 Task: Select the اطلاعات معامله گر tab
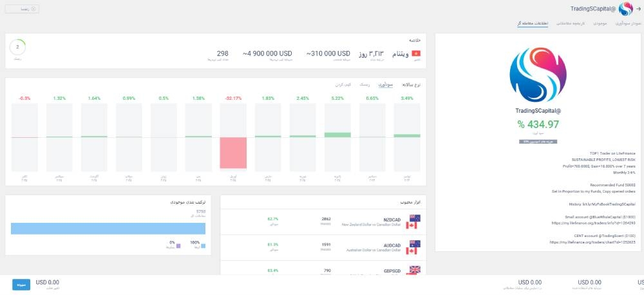533,24
